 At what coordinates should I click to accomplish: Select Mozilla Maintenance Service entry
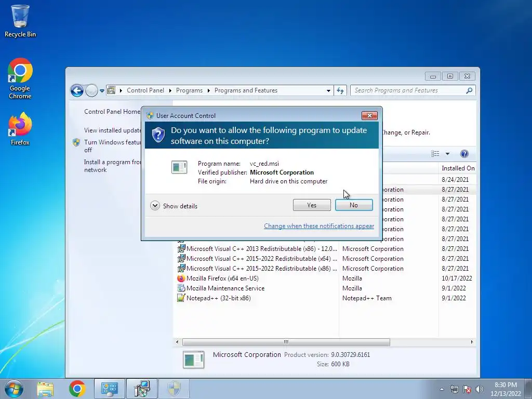click(x=326, y=288)
